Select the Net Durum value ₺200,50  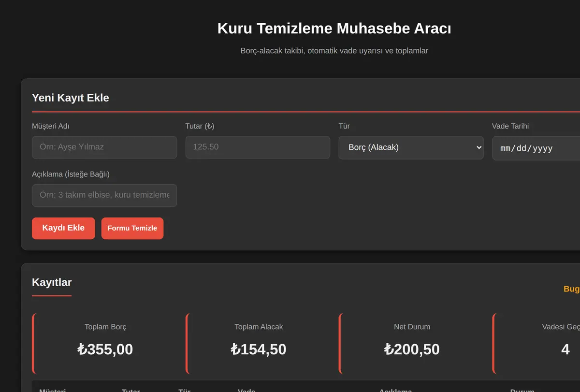[412, 349]
